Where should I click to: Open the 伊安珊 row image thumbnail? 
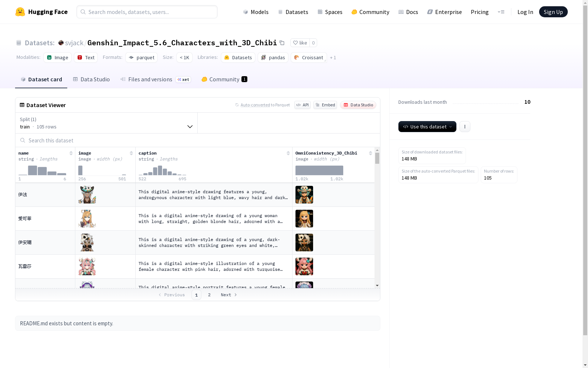click(87, 243)
